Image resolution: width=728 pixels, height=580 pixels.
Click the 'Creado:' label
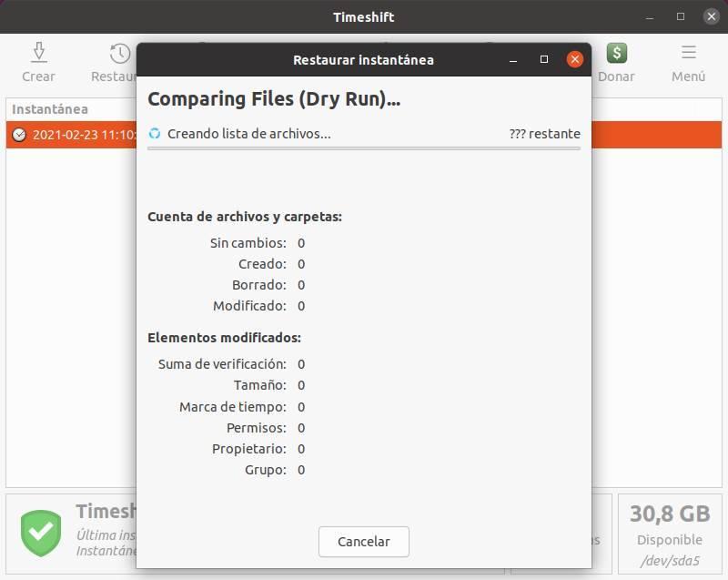[262, 264]
